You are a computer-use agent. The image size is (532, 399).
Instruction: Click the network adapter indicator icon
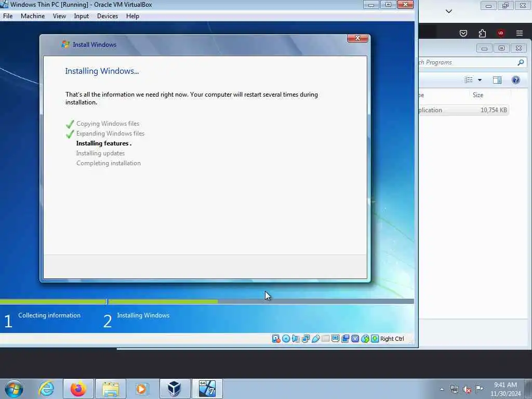pos(305,339)
